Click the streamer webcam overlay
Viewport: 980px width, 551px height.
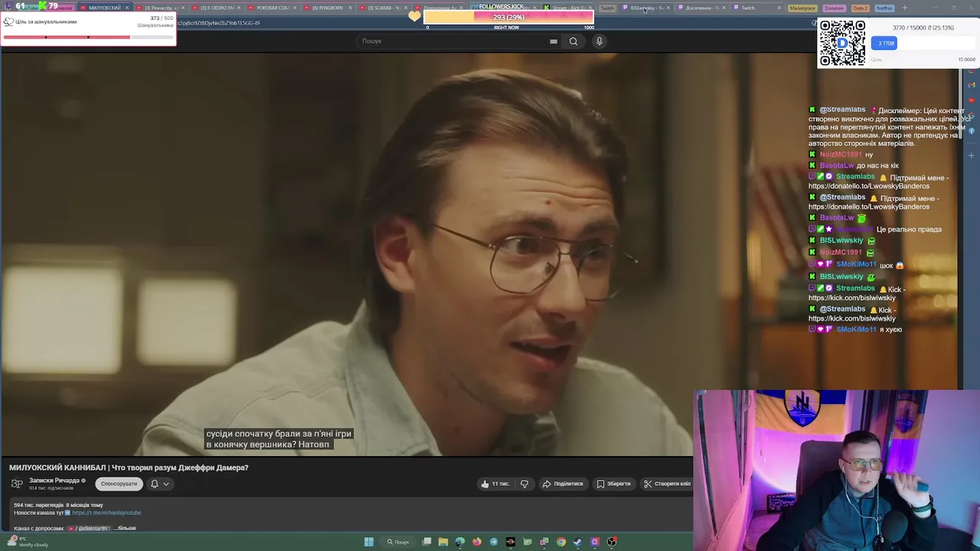click(x=837, y=470)
